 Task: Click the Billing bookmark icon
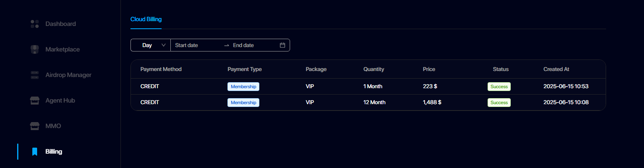point(35,152)
